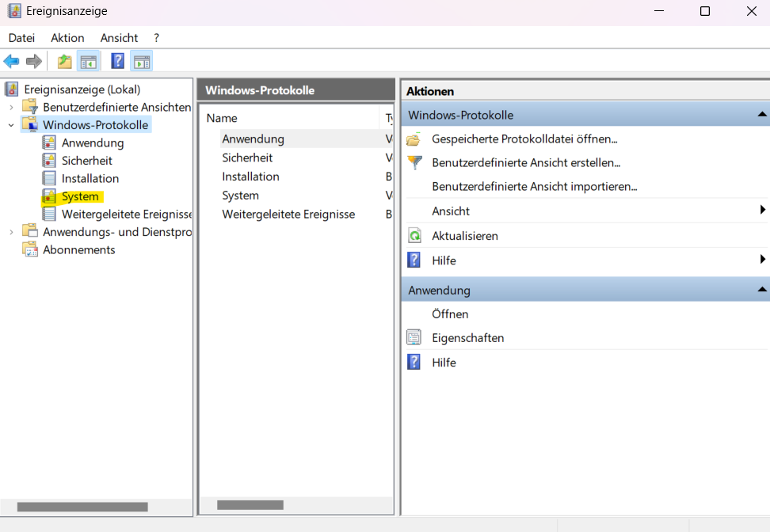Click Eigenschaften in Anwendung actions
Screen dimensions: 770x532
(x=467, y=338)
